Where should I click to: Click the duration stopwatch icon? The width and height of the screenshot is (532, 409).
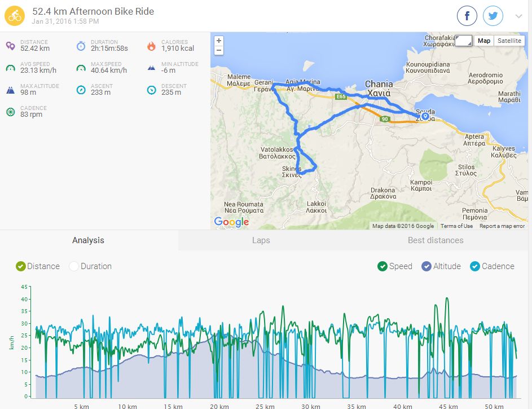point(81,46)
